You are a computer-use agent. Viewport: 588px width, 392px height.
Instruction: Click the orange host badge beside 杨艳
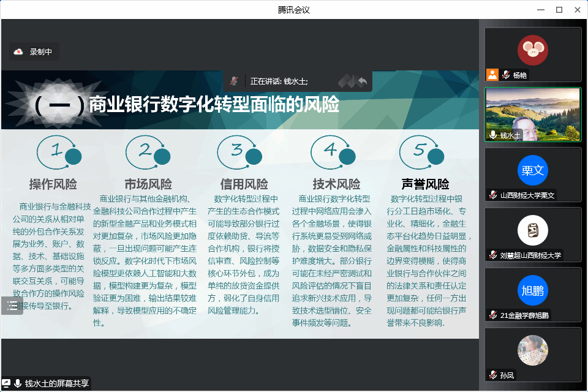pos(492,75)
